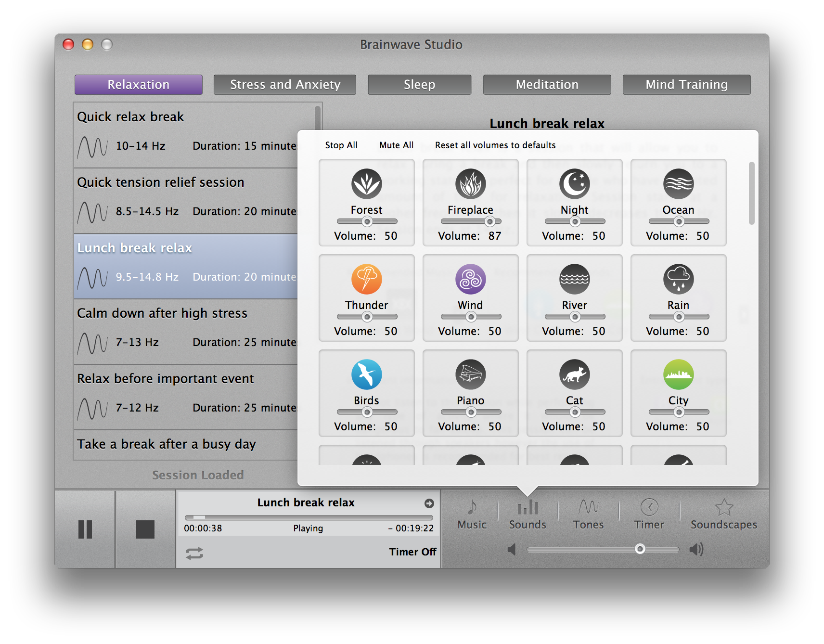The image size is (824, 644).
Task: Click the Cat sound icon
Action: (x=574, y=374)
